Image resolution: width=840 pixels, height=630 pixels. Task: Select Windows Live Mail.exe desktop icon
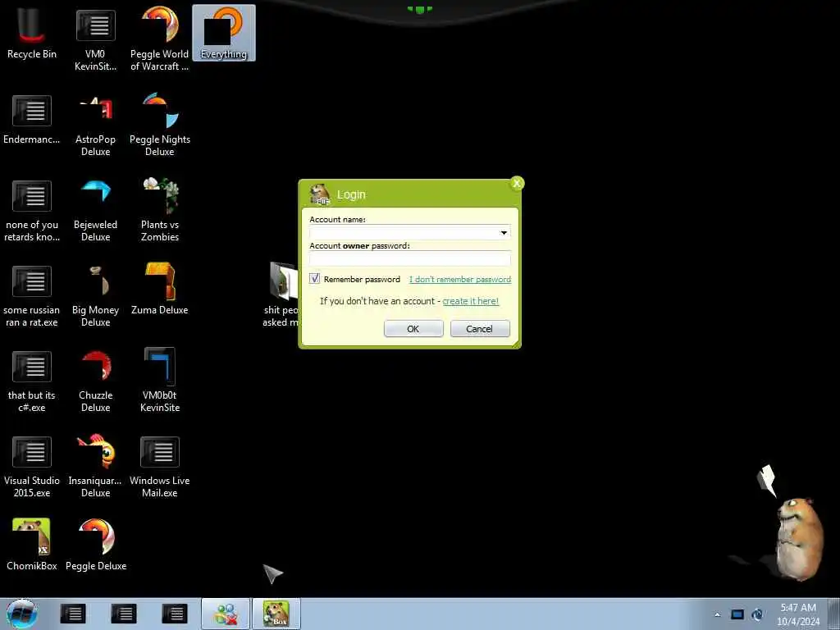click(x=160, y=466)
